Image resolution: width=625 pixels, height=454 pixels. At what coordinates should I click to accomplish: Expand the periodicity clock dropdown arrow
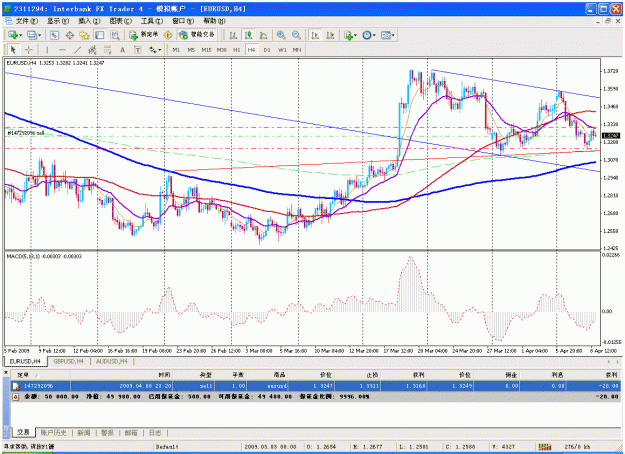(374, 35)
